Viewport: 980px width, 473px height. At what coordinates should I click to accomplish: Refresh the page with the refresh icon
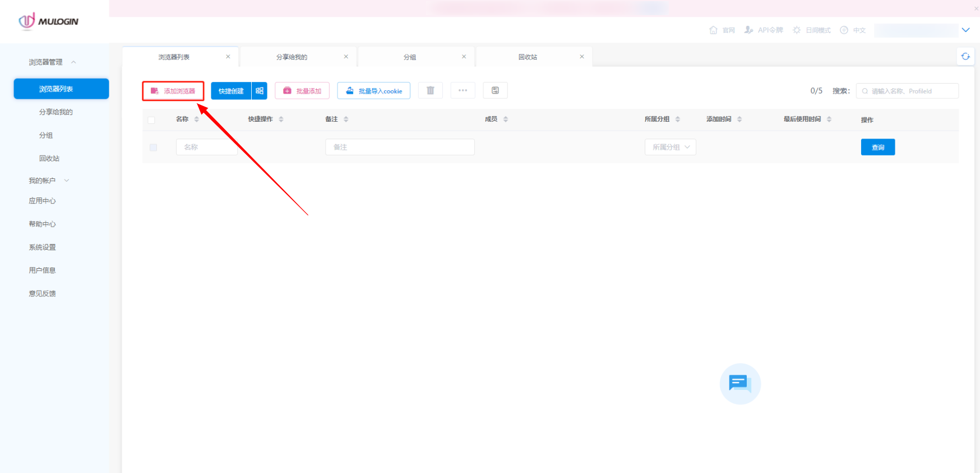(x=965, y=57)
